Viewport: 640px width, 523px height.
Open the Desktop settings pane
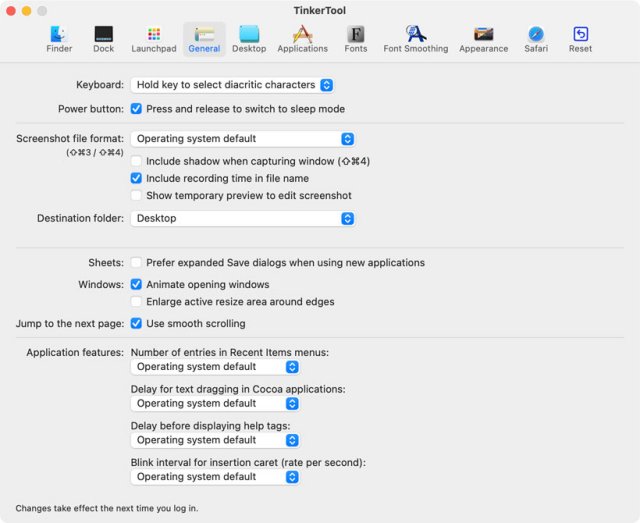pos(249,40)
